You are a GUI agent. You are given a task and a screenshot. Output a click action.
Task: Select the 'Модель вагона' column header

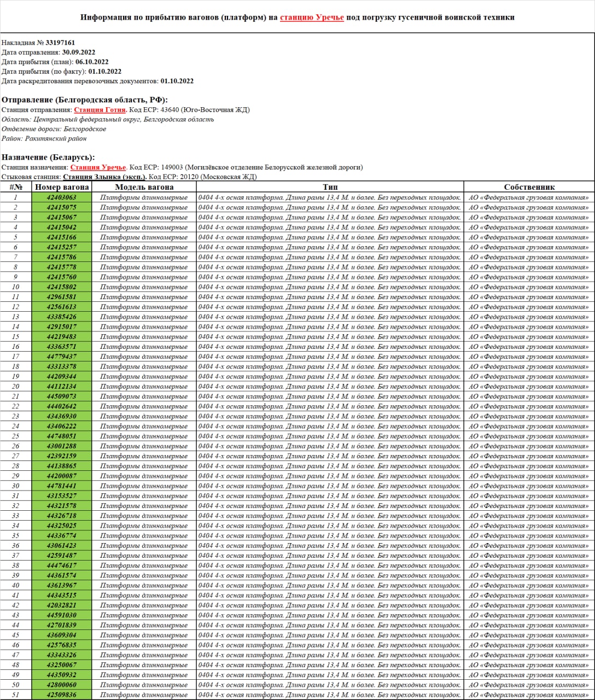pyautogui.click(x=144, y=187)
